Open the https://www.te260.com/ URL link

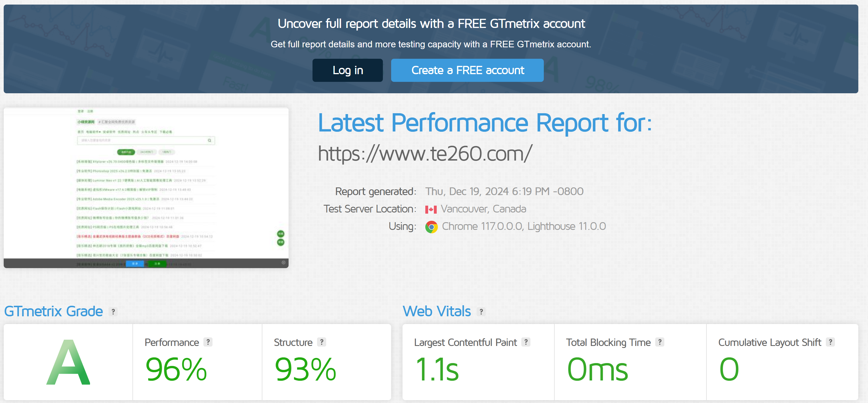click(425, 153)
